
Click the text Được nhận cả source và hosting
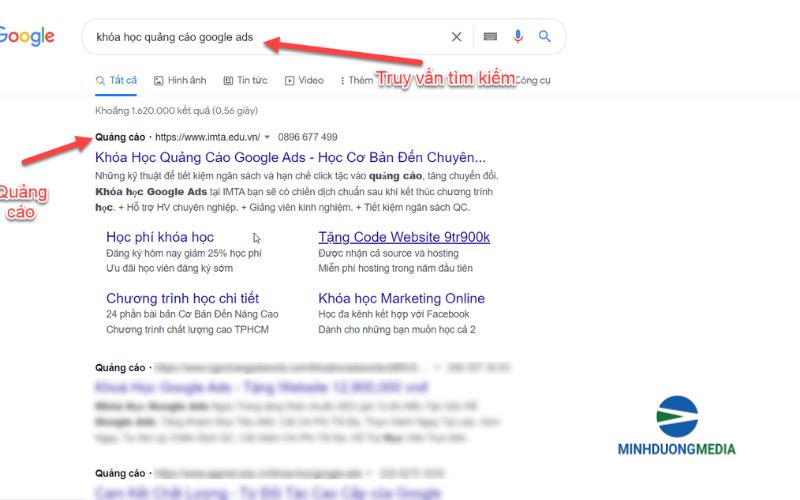point(388,253)
